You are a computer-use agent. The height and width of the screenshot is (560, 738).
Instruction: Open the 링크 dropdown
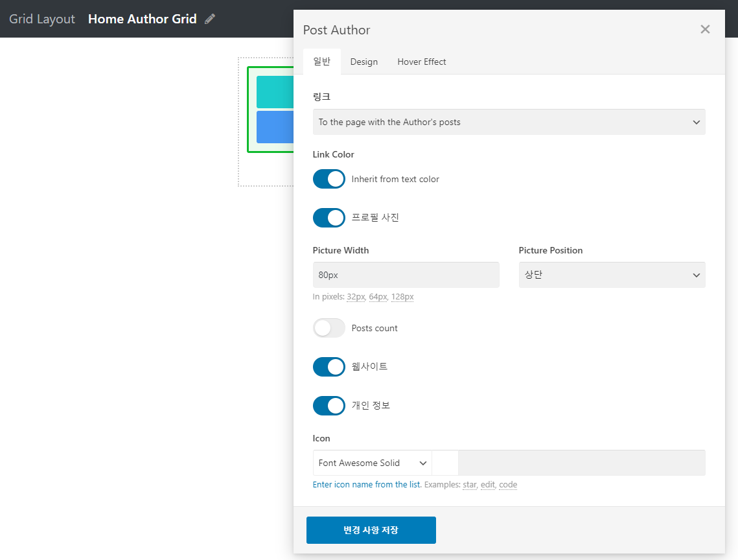coord(509,122)
